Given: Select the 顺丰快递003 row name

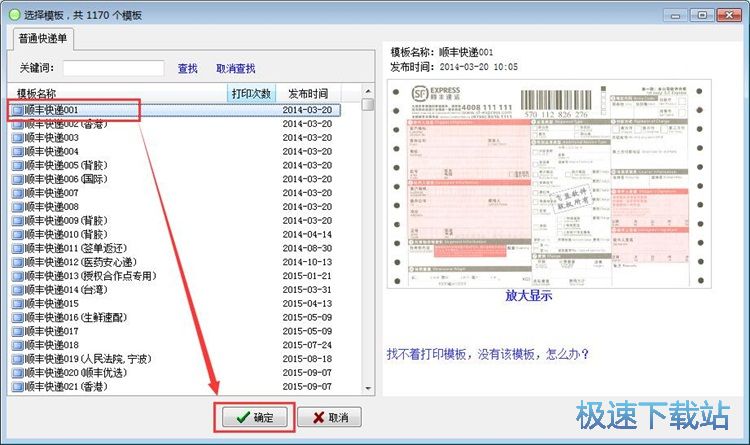Looking at the screenshot, I should 51,138.
